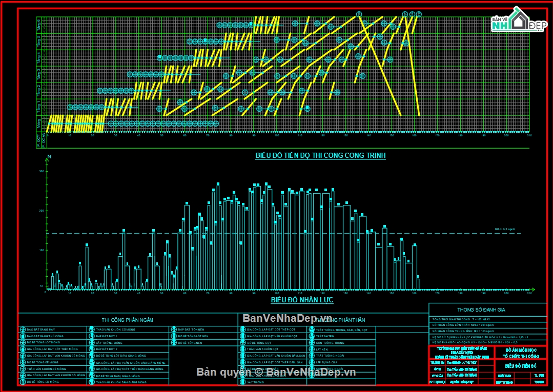Click the Móng row label on the schedule

pos(39,123)
